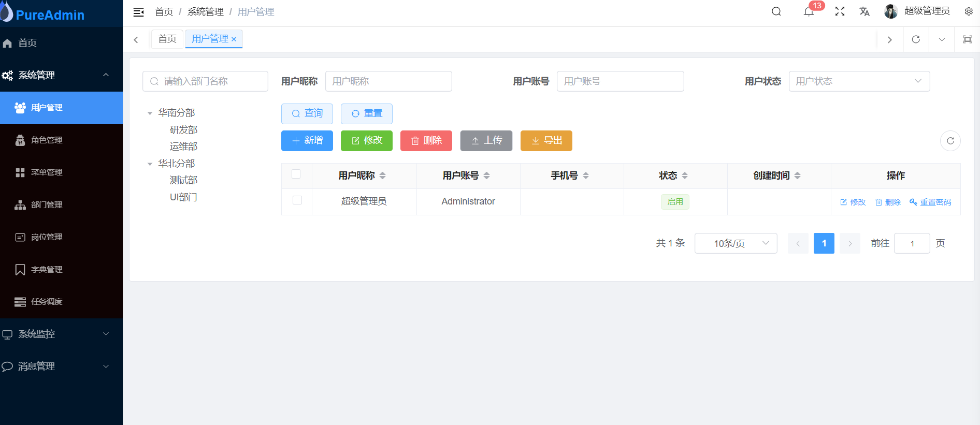Click the 超级管理员 avatar
This screenshot has width=980, height=425.
pyautogui.click(x=890, y=11)
